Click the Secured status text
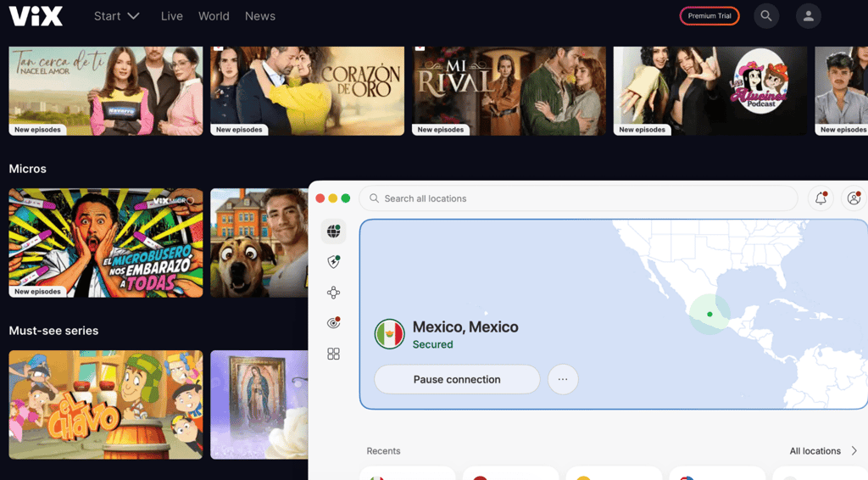Viewport: 868px width, 480px height. coord(433,344)
